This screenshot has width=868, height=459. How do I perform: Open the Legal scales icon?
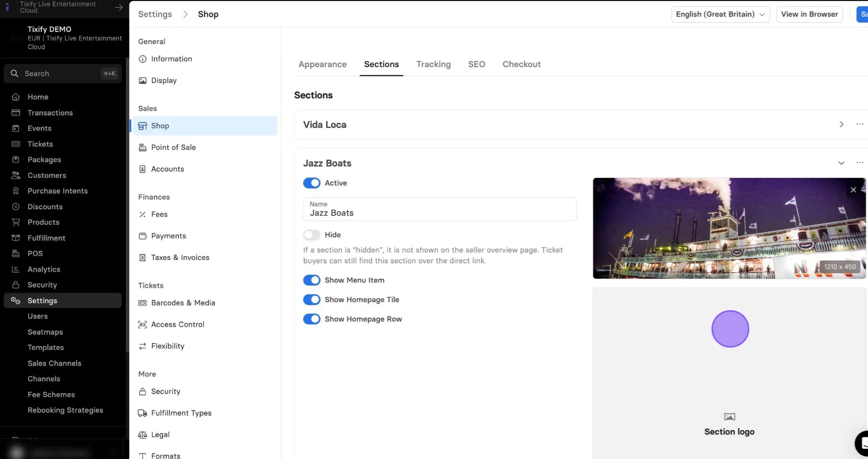(x=143, y=434)
